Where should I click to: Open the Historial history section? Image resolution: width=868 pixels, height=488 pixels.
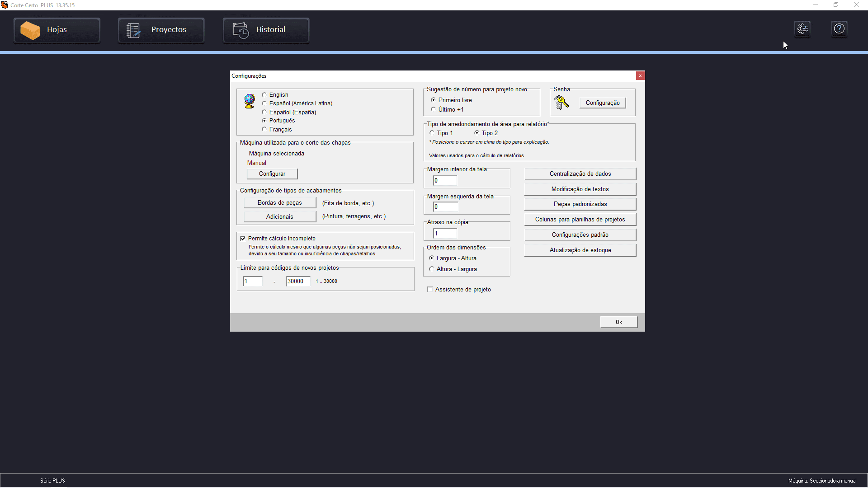tap(266, 30)
